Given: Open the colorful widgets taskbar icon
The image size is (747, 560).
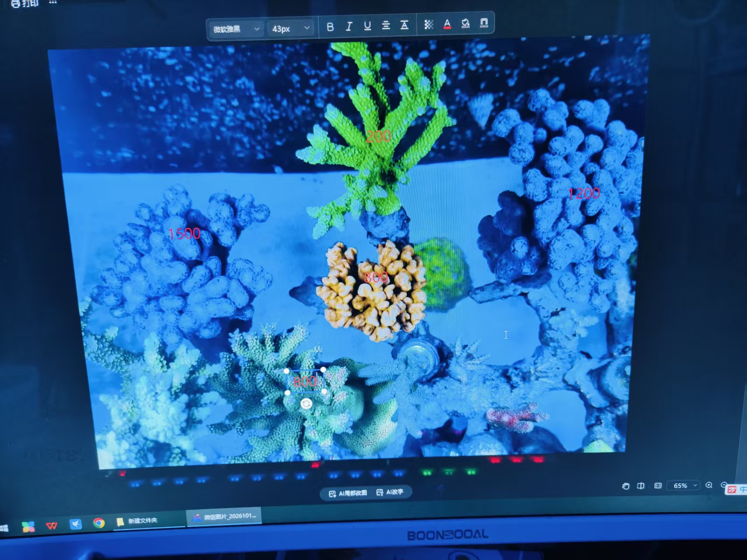Looking at the screenshot, I should (x=28, y=527).
